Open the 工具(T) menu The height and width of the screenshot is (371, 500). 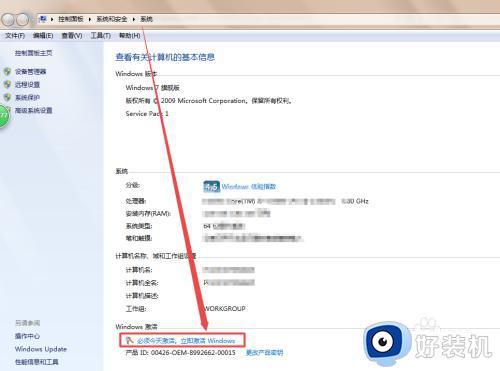tap(101, 36)
